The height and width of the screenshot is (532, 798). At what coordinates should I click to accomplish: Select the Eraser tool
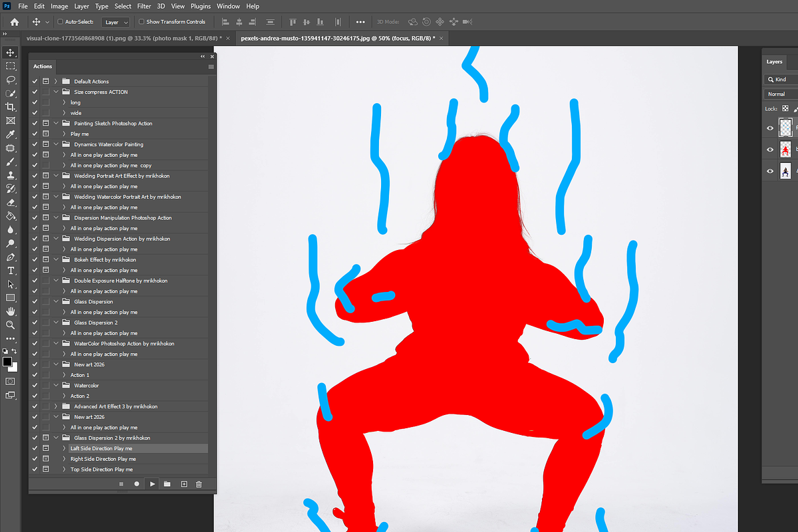(x=10, y=202)
